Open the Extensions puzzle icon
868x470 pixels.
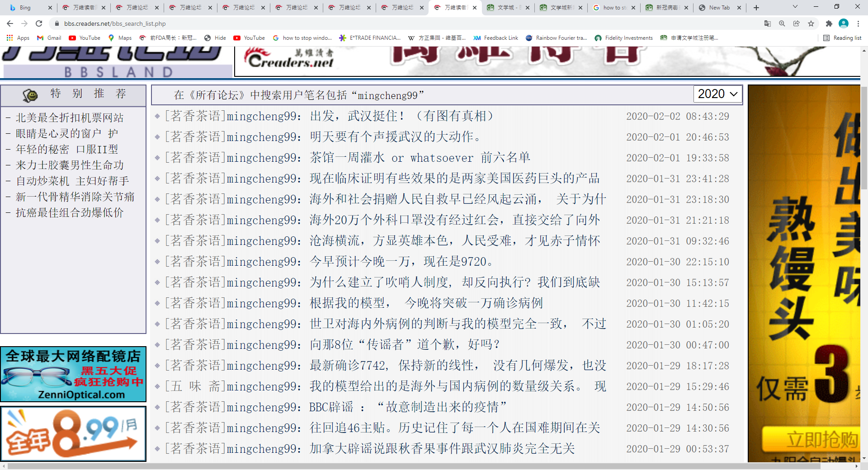coord(829,23)
